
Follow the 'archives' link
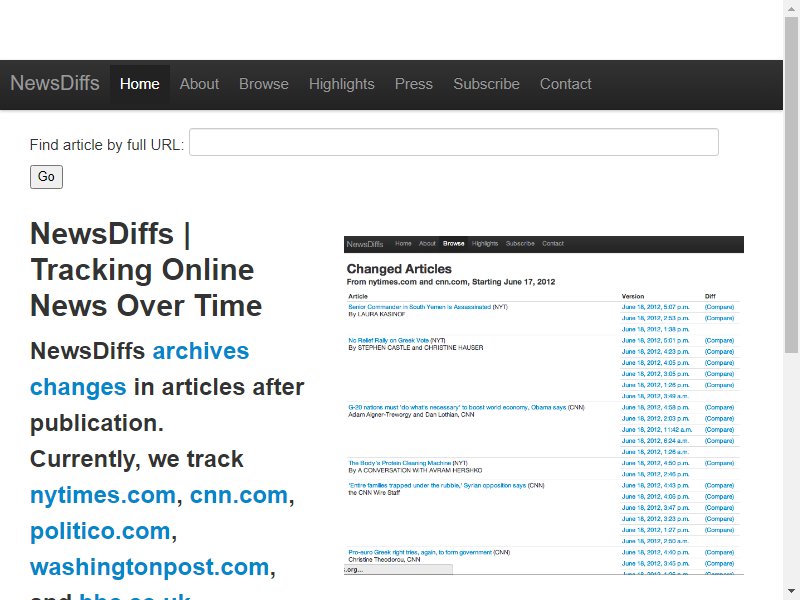pos(201,352)
